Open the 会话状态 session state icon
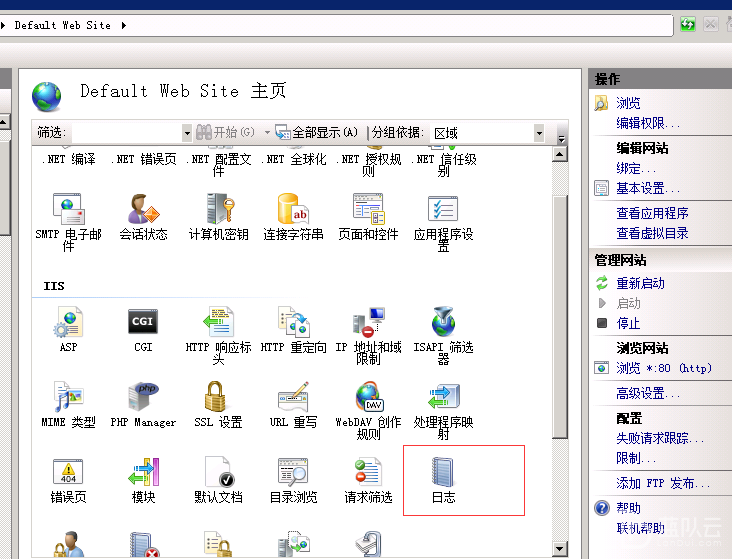This screenshot has width=732, height=559. click(143, 209)
